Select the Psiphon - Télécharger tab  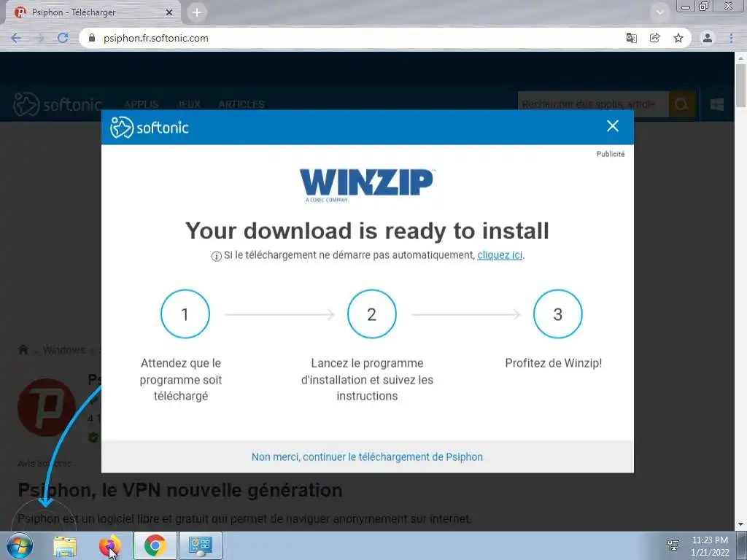pos(93,12)
